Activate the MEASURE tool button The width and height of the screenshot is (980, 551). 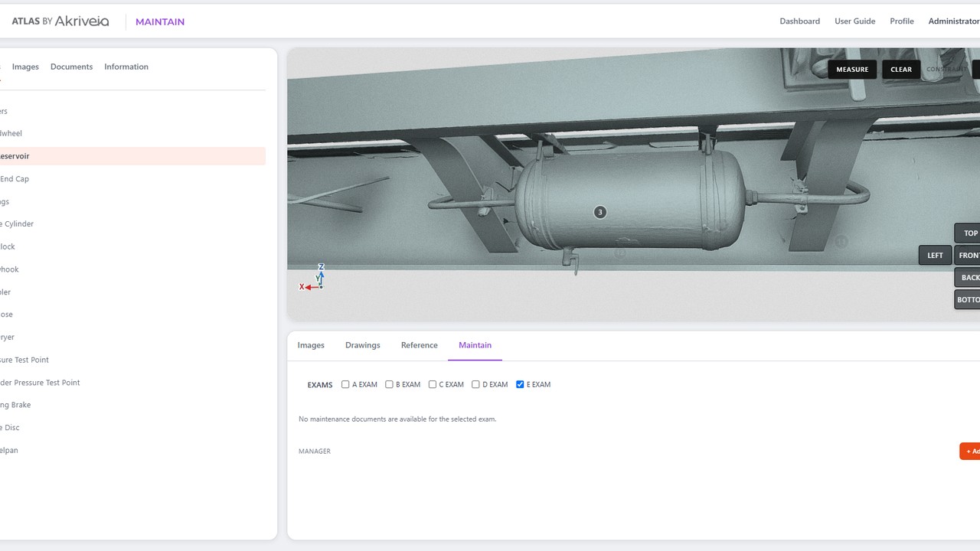pyautogui.click(x=852, y=70)
